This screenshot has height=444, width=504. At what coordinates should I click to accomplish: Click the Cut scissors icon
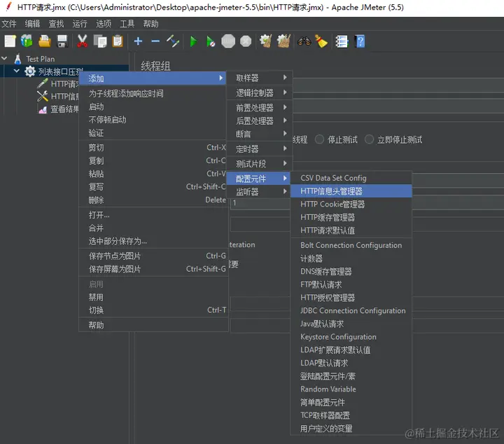83,41
